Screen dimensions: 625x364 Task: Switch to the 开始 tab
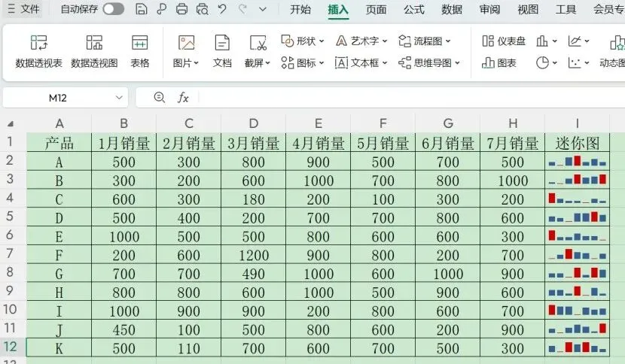(300, 9)
